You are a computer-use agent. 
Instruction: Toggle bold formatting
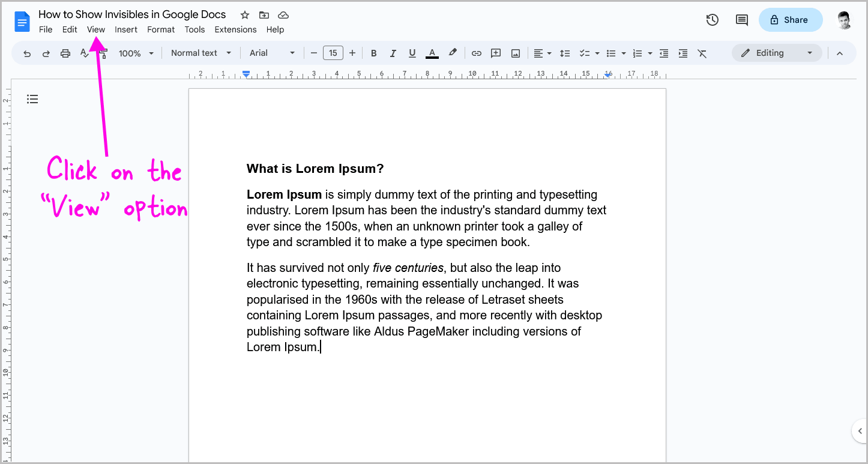[373, 53]
